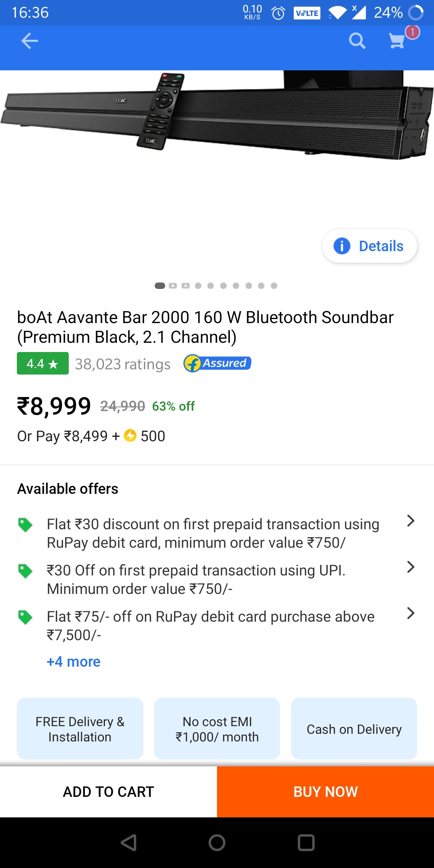Select the Cash on Delivery tile
This screenshot has width=434, height=868.
click(354, 729)
